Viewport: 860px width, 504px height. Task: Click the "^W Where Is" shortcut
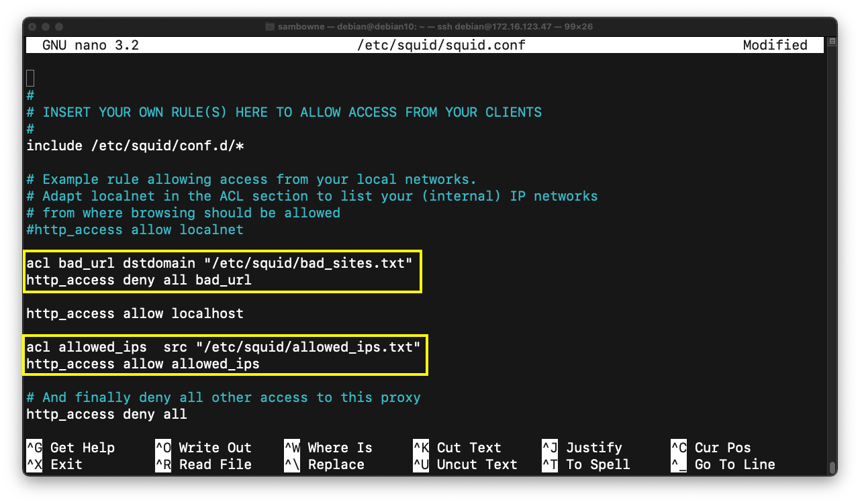click(x=328, y=448)
